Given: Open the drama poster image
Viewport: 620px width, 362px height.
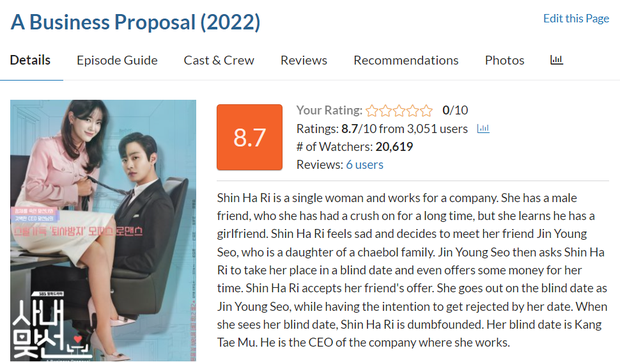Looking at the screenshot, I should pos(103,230).
